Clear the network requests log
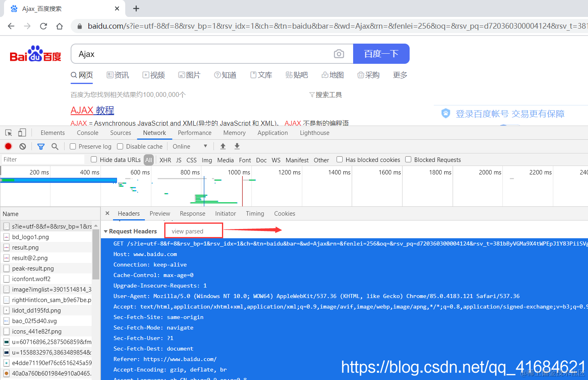588x380 pixels. 23,146
